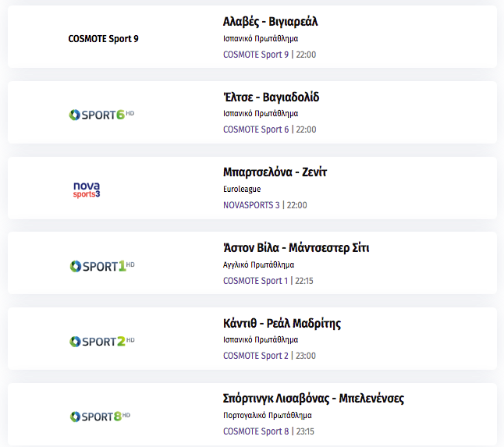The width and height of the screenshot is (504, 447).
Task: Click the COSMOTE Sport 2 channel link
Action: (256, 356)
